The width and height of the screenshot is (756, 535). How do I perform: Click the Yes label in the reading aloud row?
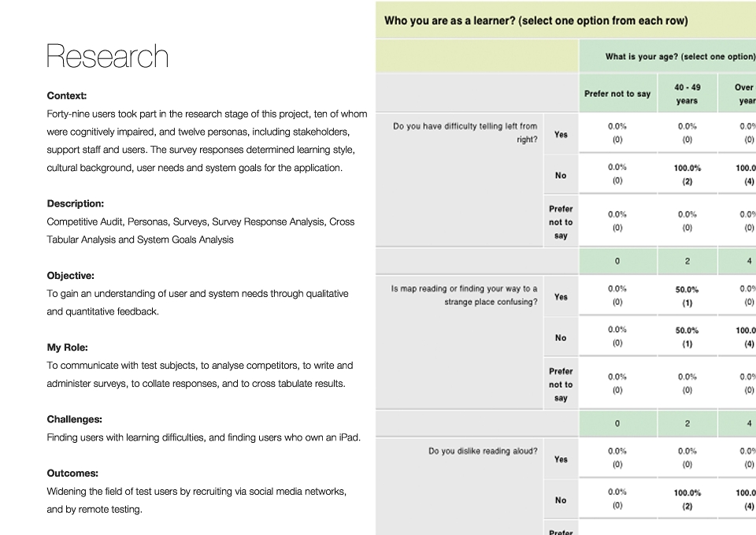click(x=561, y=459)
